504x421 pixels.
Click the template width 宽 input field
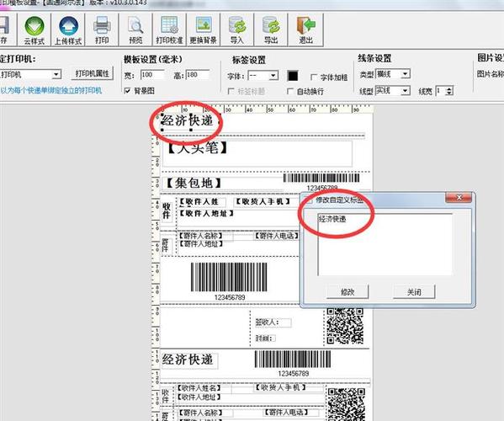pyautogui.click(x=152, y=75)
